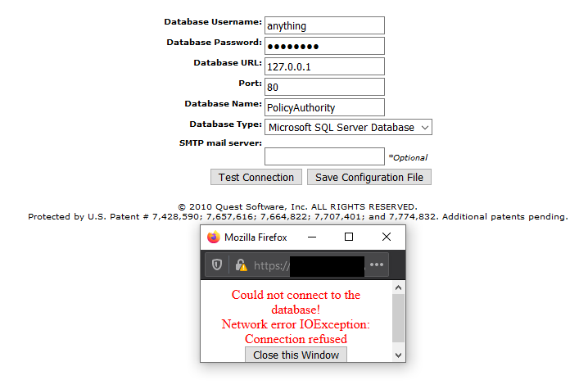Click into the Database URL field
Viewport: 588px width, 389px height.
click(325, 66)
